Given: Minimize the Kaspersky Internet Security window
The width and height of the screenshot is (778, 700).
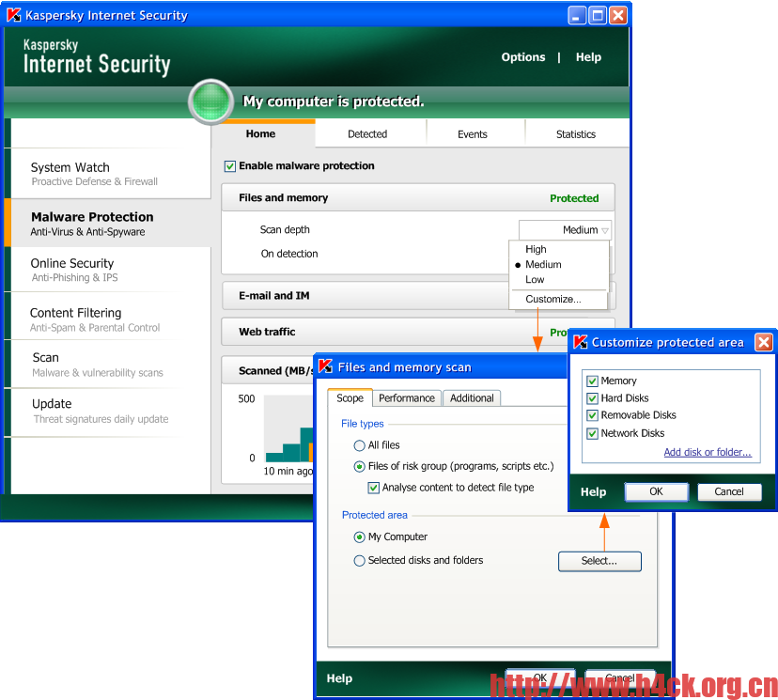Looking at the screenshot, I should 576,15.
